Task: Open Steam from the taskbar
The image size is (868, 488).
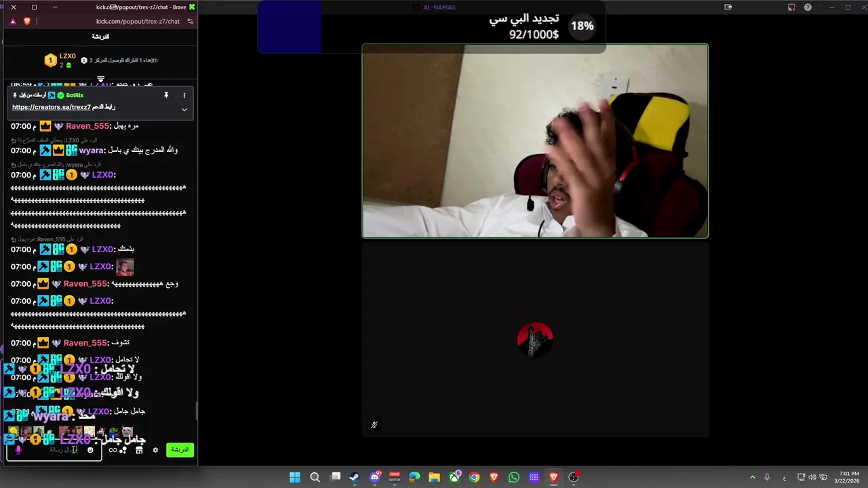Action: coord(355,477)
